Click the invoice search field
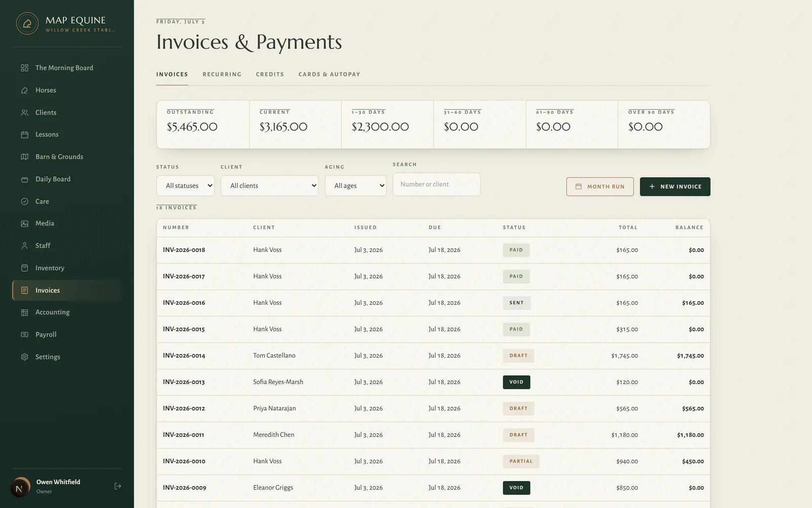Image resolution: width=812 pixels, height=508 pixels. 436,184
